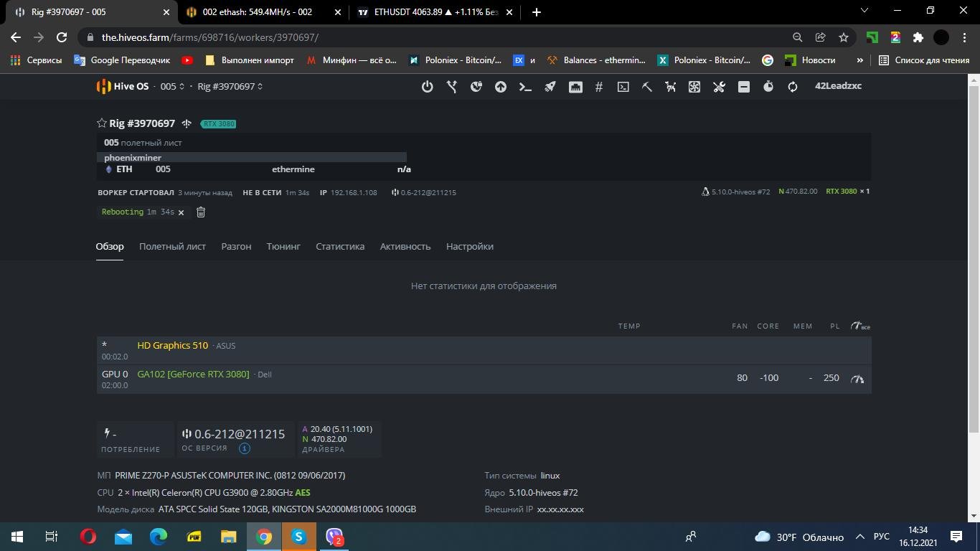This screenshot has height=551, width=980.
Task: Open the hash (#) tags icon
Action: pyautogui.click(x=599, y=86)
